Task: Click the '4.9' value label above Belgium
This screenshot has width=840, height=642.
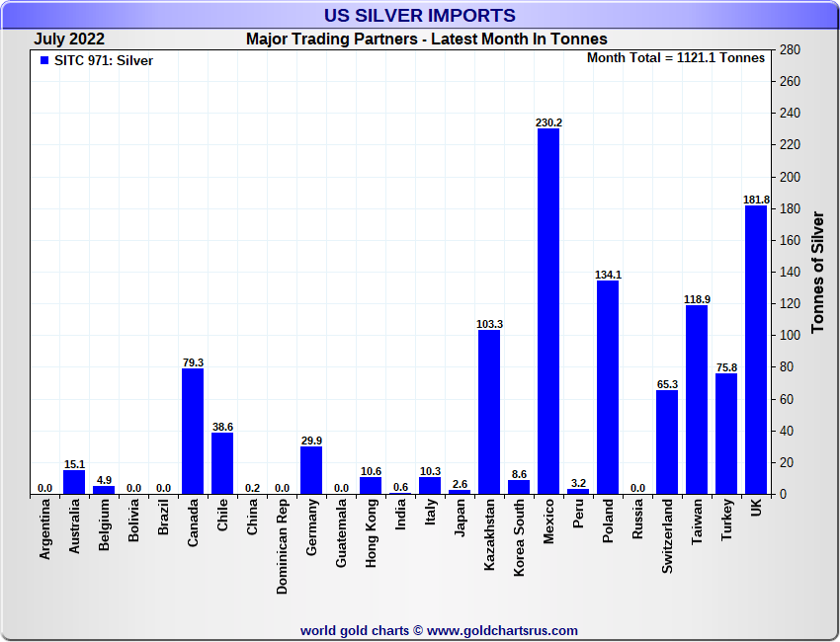Action: (x=104, y=480)
